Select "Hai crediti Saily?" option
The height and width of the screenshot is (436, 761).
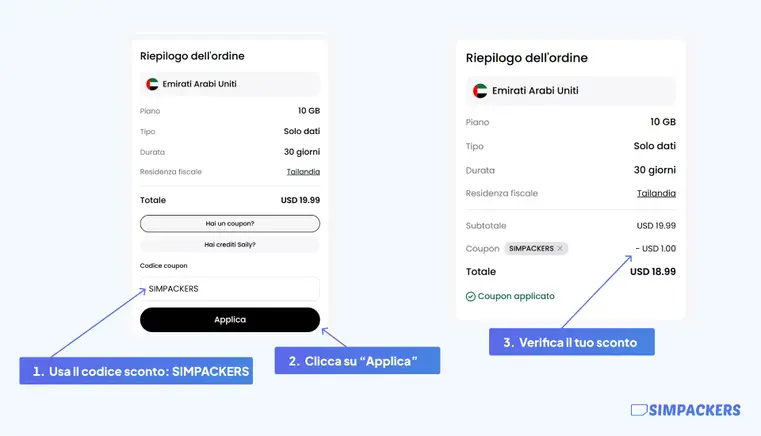[x=230, y=244]
